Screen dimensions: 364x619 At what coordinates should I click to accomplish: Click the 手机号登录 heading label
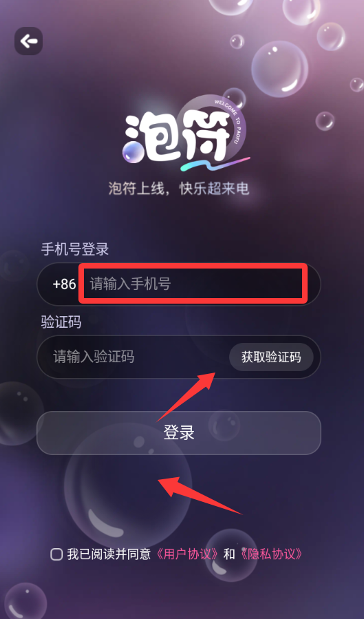click(x=75, y=249)
